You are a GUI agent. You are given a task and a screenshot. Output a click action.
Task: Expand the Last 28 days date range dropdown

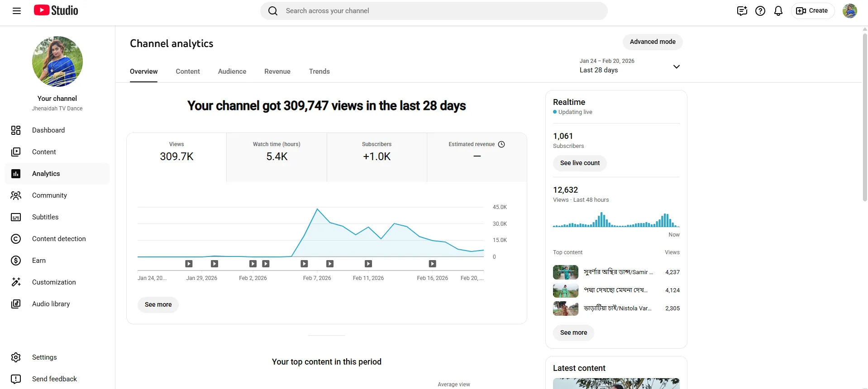(x=677, y=66)
